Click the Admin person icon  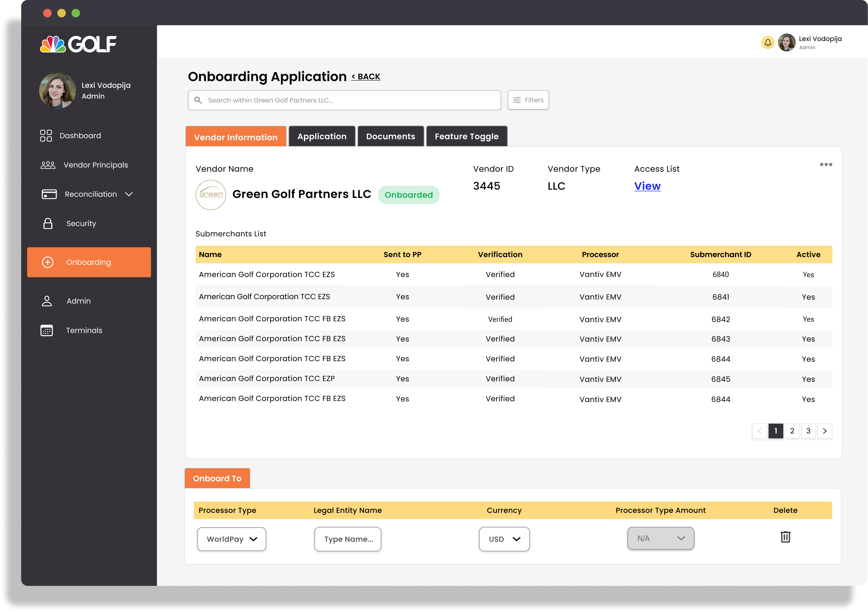47,301
